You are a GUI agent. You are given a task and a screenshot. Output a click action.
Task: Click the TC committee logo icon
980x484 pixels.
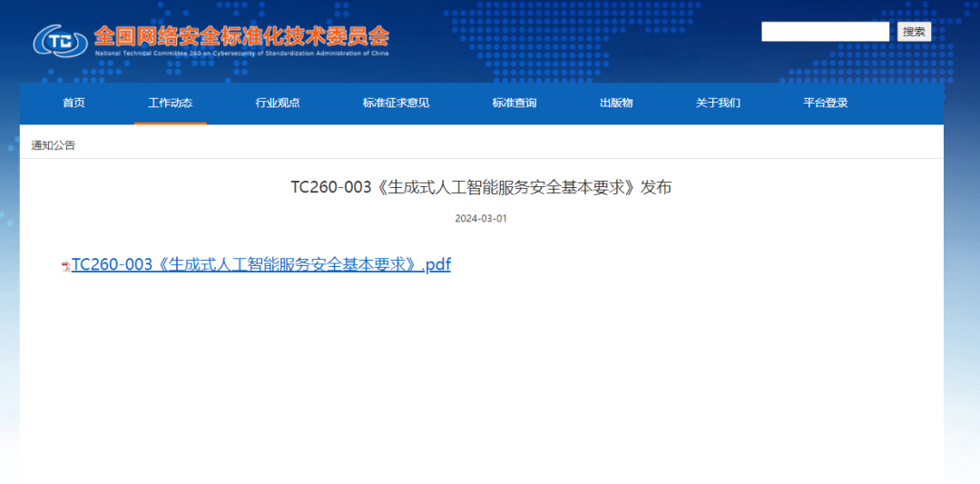coord(61,41)
